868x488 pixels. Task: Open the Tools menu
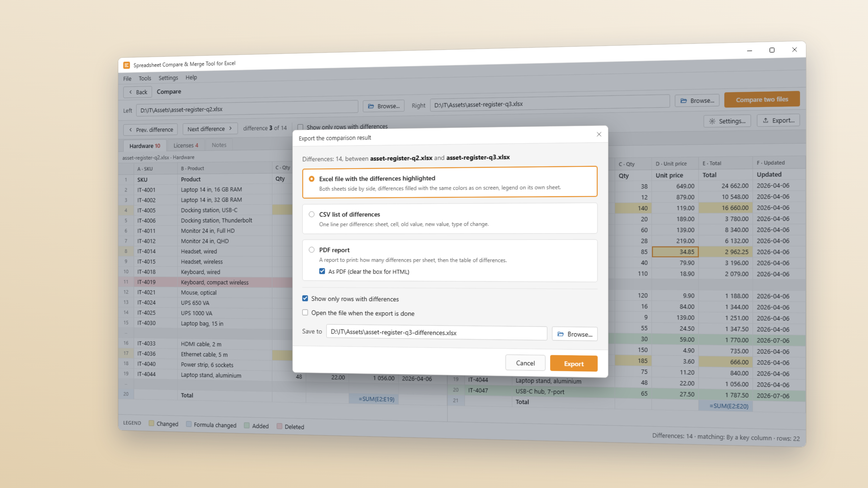[x=145, y=78]
